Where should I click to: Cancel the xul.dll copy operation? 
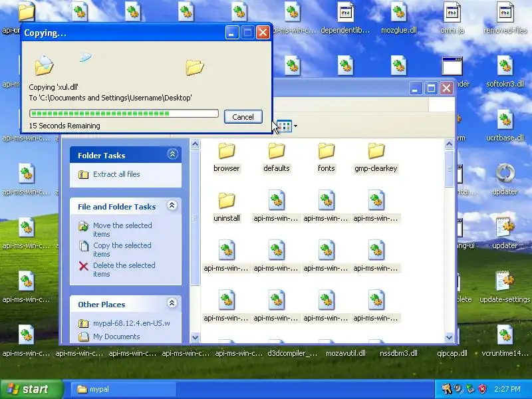243,117
